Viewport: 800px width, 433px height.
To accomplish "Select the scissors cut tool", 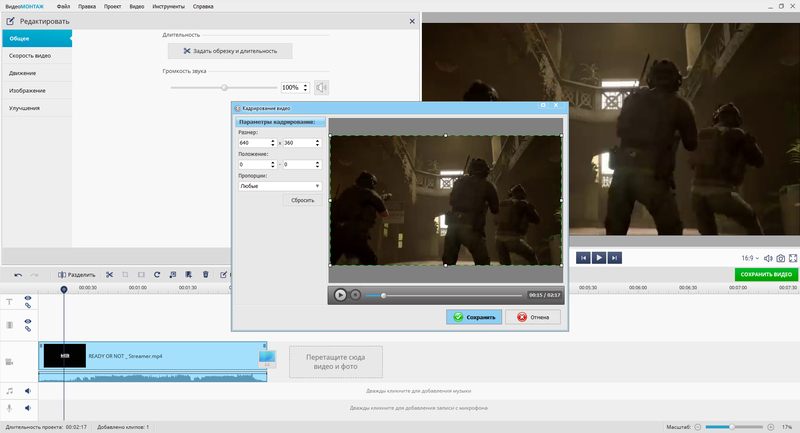I will (x=109, y=275).
